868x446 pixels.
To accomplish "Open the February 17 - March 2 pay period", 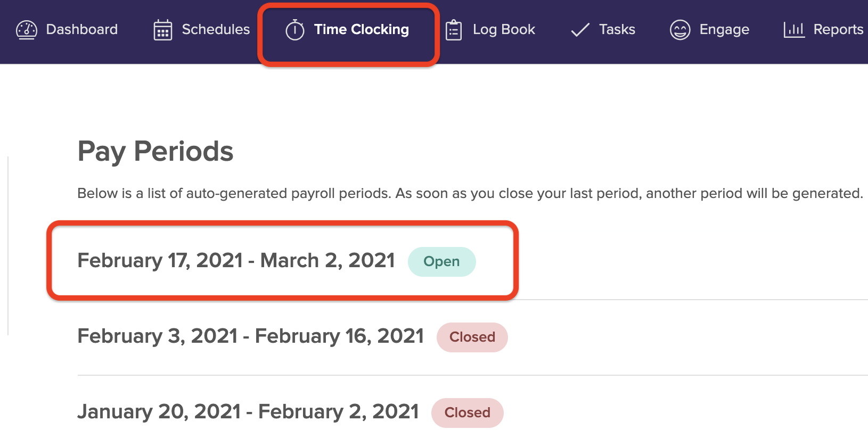I will [x=236, y=261].
